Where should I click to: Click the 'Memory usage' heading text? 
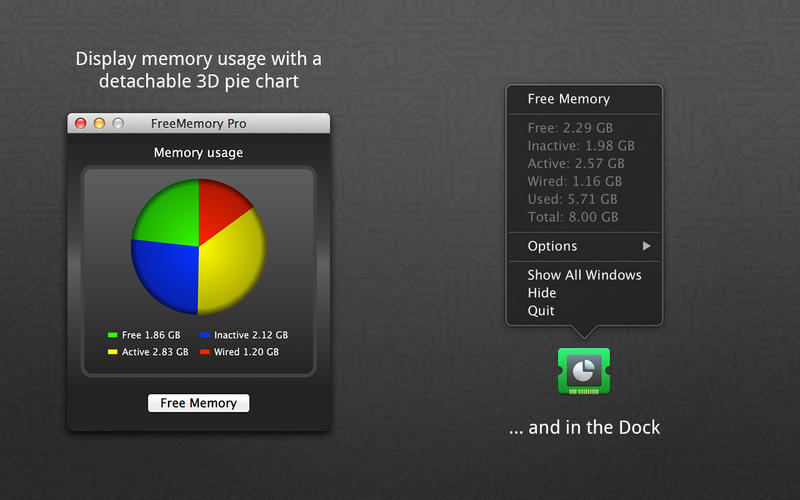point(198,153)
